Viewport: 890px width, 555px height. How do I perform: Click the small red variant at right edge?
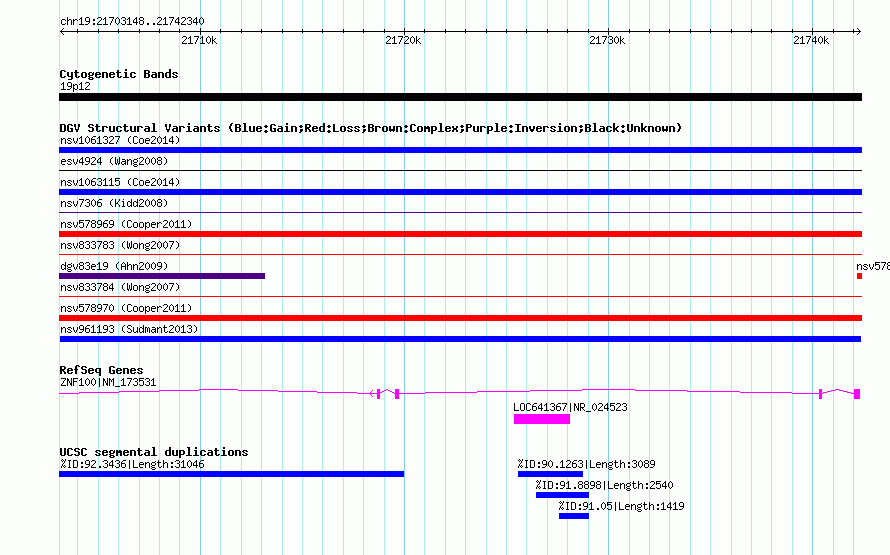tap(859, 276)
